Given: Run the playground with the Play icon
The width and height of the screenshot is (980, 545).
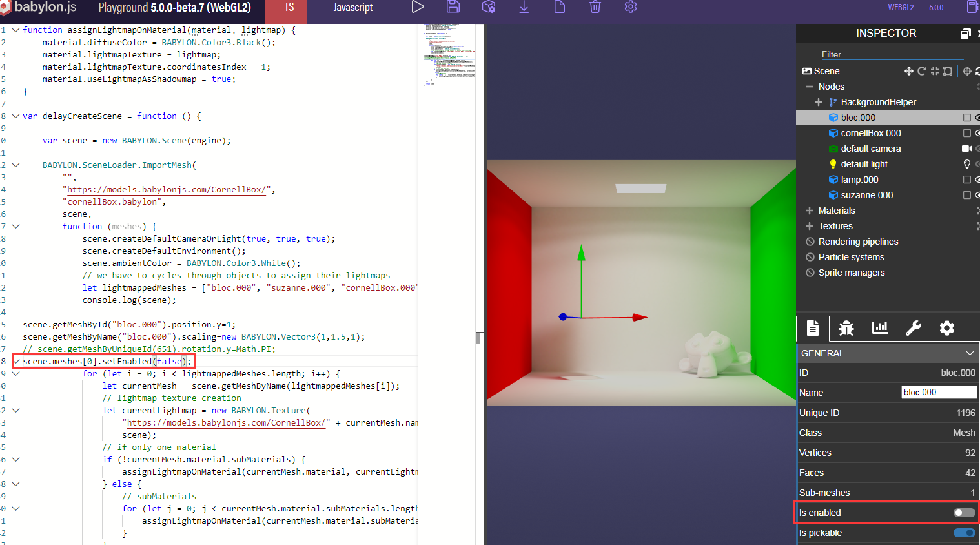Looking at the screenshot, I should pos(418,6).
